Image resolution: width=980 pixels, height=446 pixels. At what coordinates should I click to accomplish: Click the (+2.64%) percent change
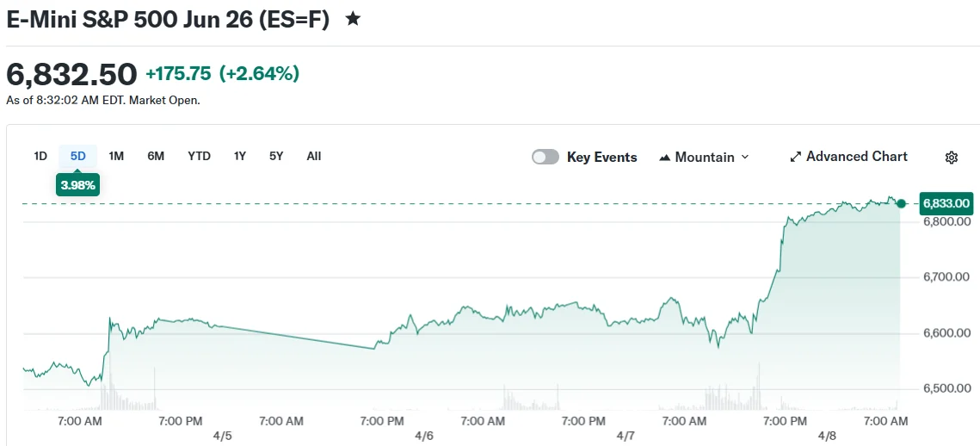pos(259,74)
